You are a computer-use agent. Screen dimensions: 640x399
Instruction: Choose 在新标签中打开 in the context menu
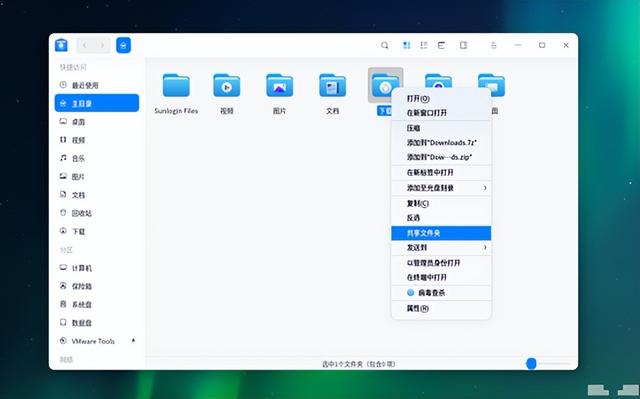(441, 172)
